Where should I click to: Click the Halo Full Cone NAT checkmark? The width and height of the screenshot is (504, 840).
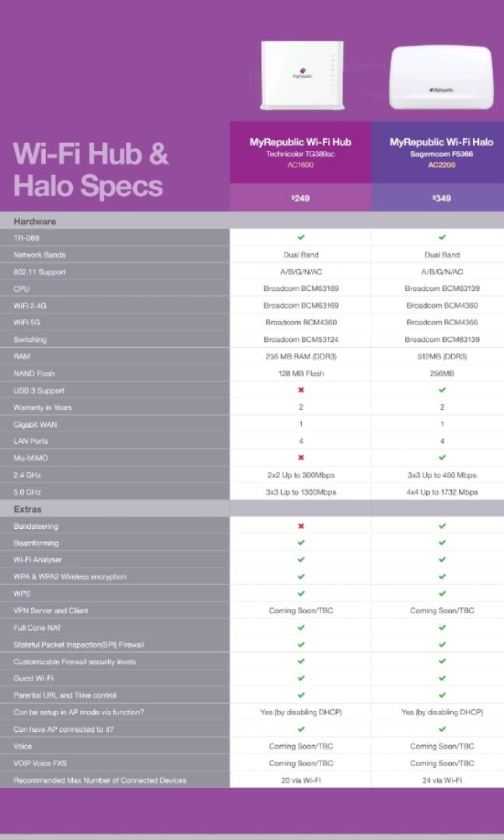point(442,627)
